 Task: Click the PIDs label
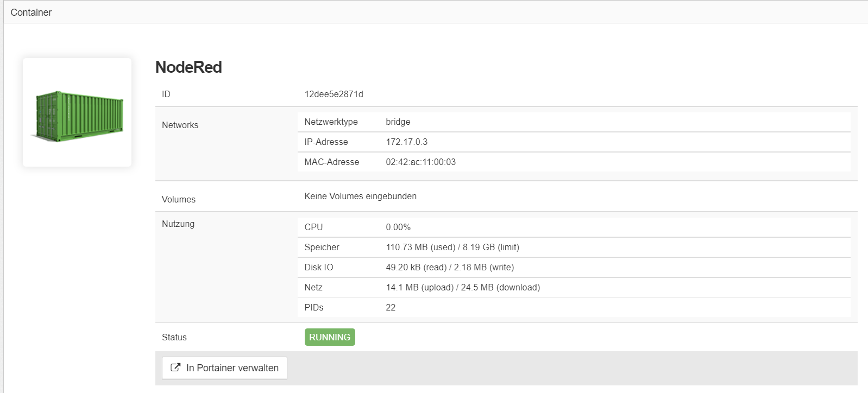(313, 308)
